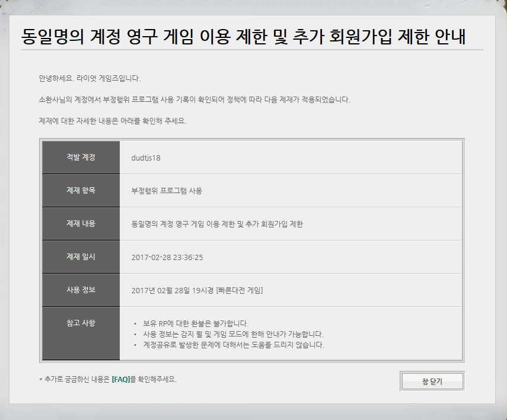Click the 제재 항목 header cell

pyautogui.click(x=81, y=191)
